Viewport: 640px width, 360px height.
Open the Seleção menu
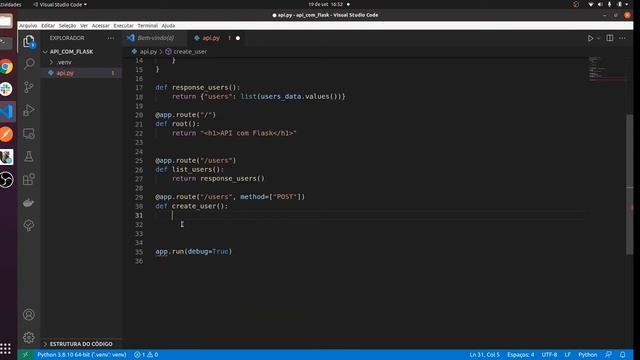pos(67,26)
